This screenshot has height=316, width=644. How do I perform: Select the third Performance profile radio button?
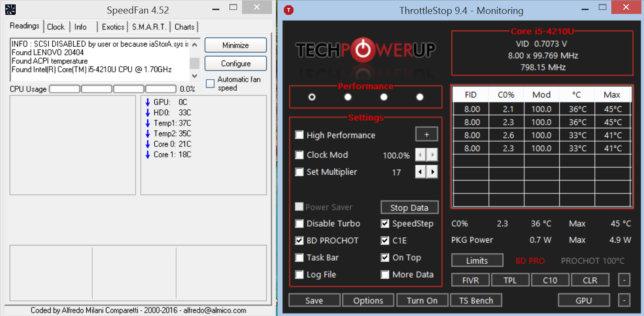384,97
